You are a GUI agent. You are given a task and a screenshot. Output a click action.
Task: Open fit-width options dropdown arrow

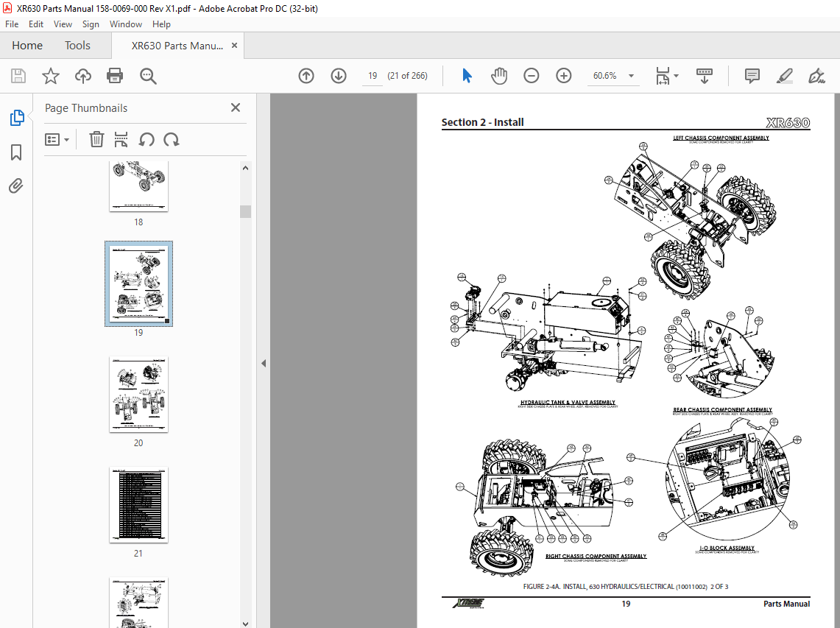[676, 76]
